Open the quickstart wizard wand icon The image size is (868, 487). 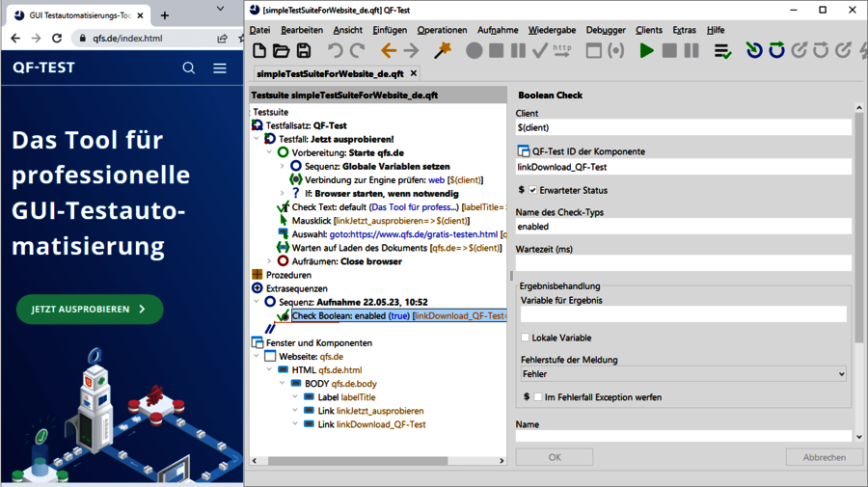(x=443, y=51)
